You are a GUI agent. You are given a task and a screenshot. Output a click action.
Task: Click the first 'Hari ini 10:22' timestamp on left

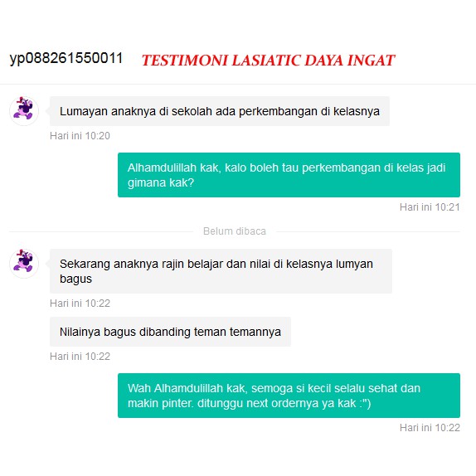pos(80,304)
